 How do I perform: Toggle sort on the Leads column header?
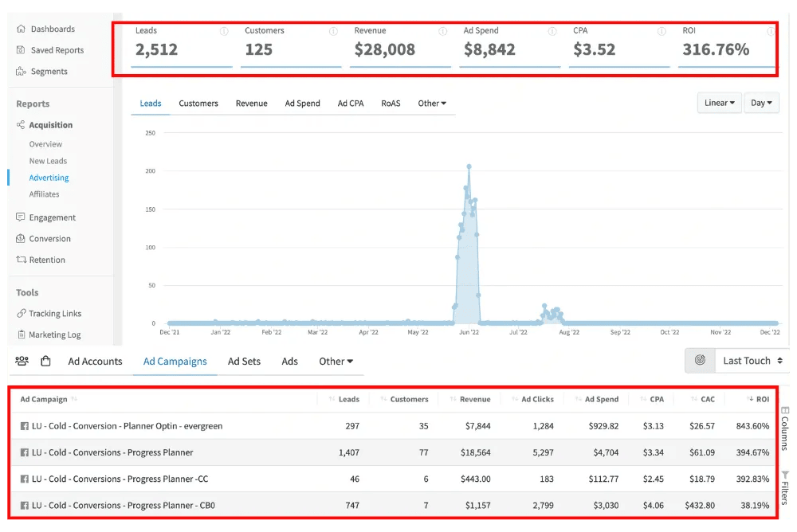pyautogui.click(x=344, y=399)
